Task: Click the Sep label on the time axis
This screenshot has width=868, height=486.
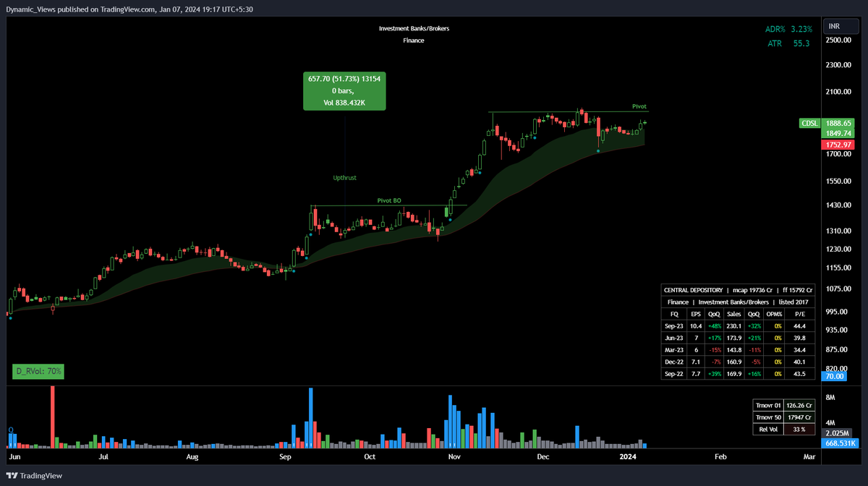Action: pyautogui.click(x=285, y=457)
